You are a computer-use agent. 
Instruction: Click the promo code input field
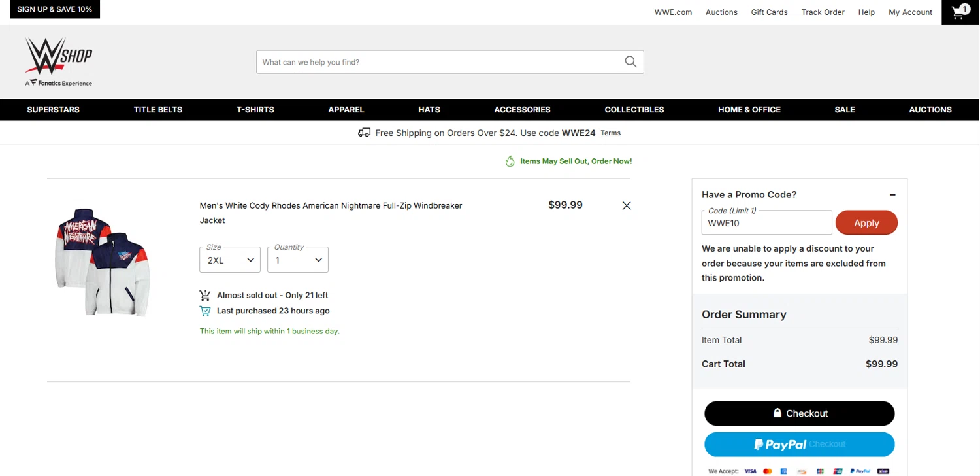point(767,222)
